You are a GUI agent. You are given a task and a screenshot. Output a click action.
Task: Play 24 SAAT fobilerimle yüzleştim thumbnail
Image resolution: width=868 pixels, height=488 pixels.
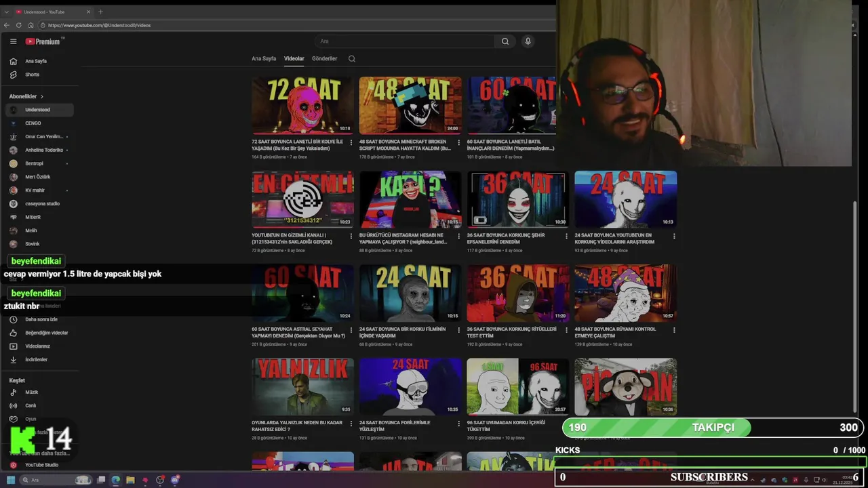pyautogui.click(x=410, y=387)
